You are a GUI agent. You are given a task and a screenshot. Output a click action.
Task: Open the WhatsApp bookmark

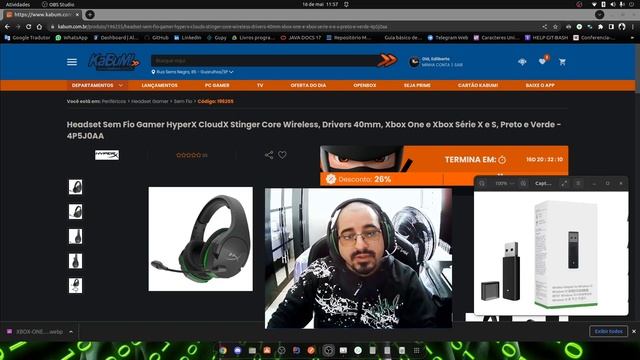click(72, 38)
